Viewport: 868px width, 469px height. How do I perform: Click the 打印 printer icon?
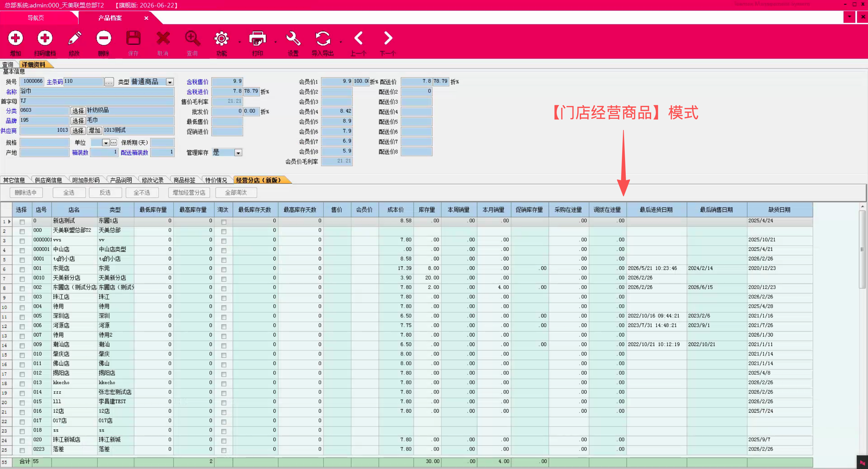tap(257, 38)
